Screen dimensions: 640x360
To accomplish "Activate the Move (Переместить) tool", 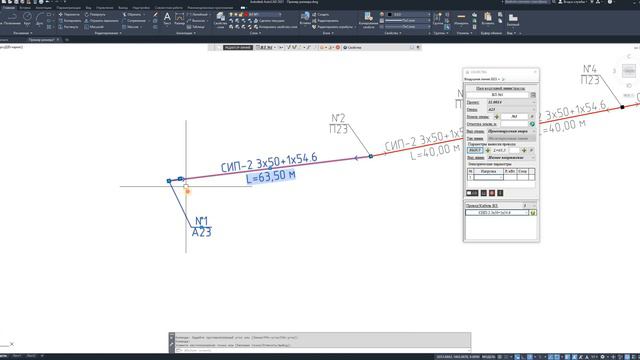I will pos(69,14).
